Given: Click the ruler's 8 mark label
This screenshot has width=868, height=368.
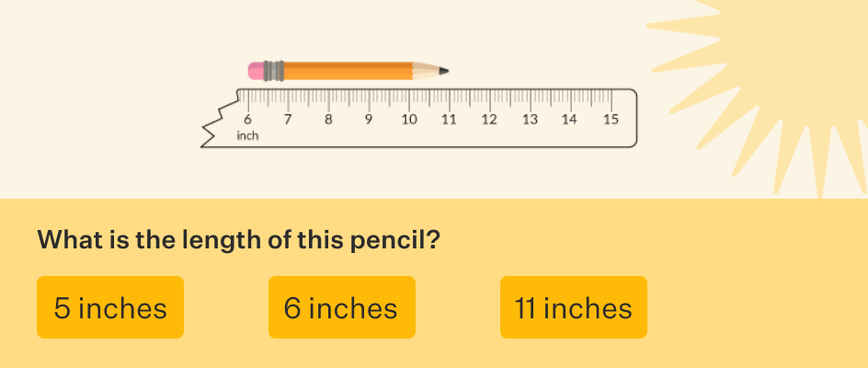Looking at the screenshot, I should pyautogui.click(x=328, y=120).
